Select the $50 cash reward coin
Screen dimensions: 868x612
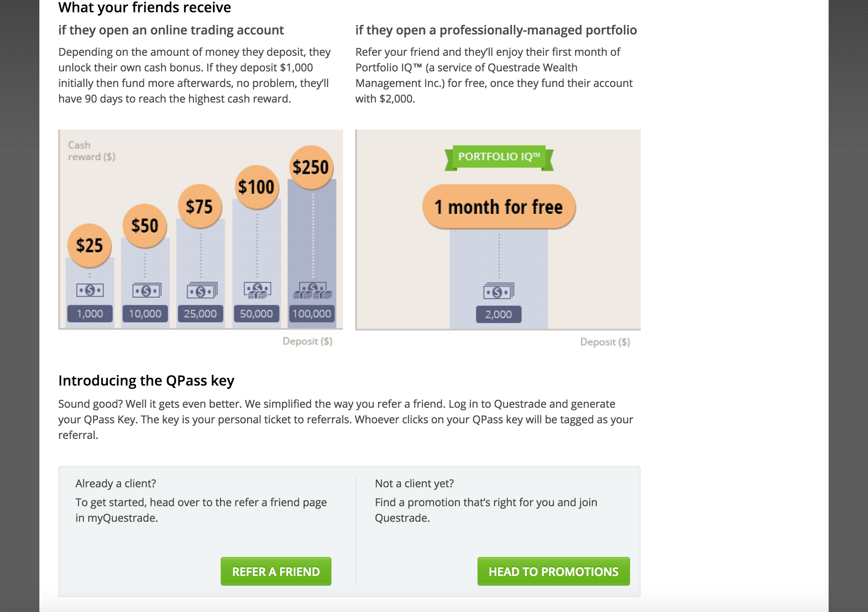coord(144,226)
